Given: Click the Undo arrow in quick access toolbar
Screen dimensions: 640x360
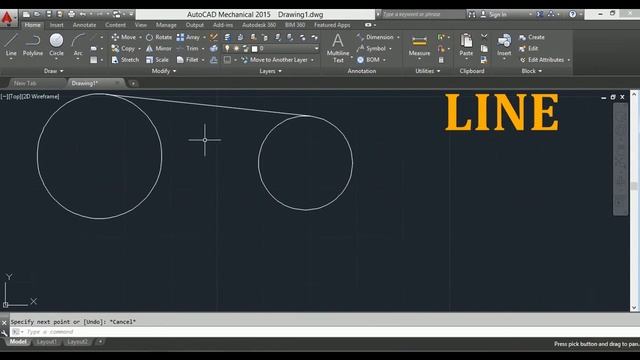Looking at the screenshot, I should pyautogui.click(x=83, y=14).
